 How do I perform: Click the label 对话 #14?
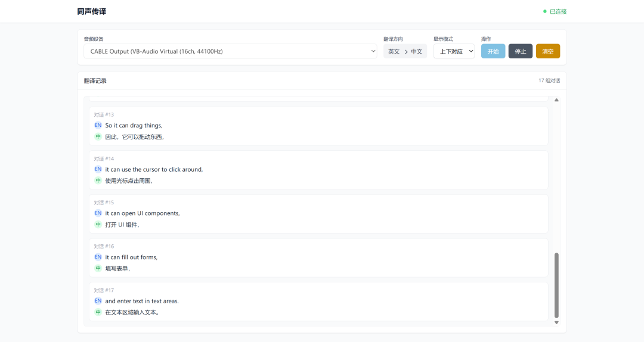point(104,158)
